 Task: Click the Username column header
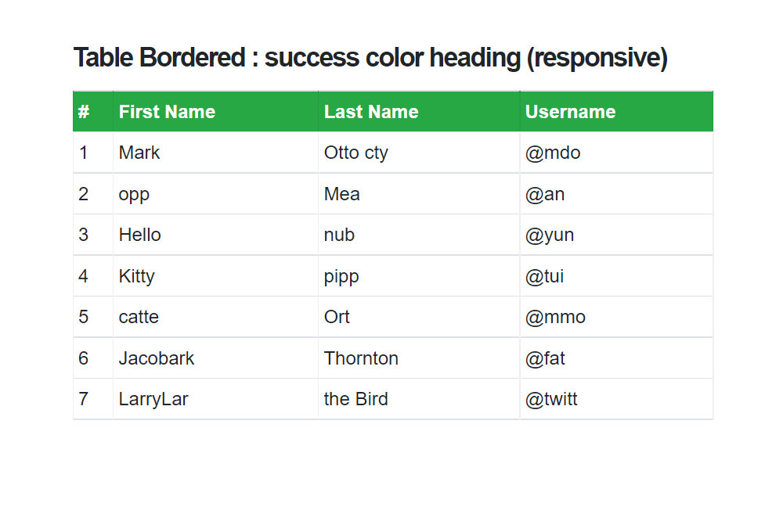point(616,111)
